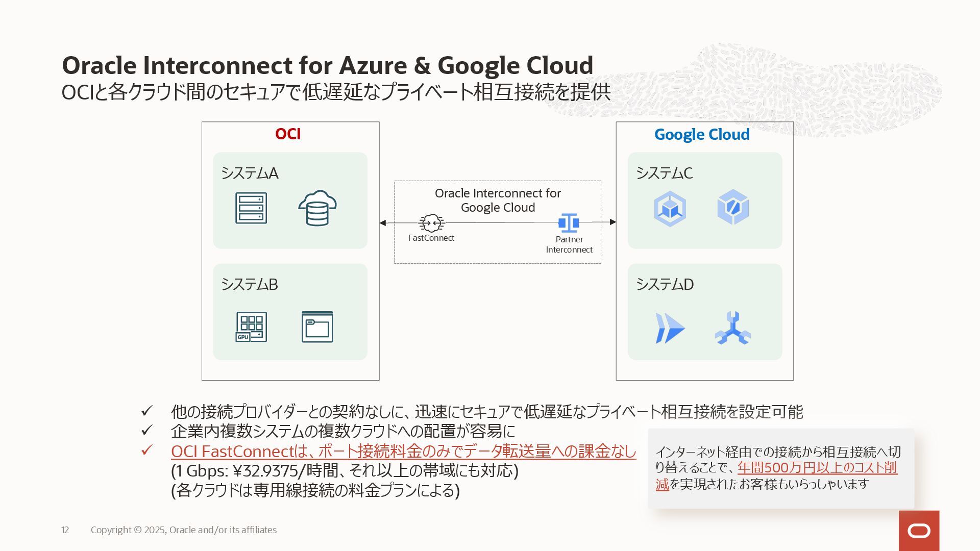Click the red Oracle logo at bottom right
980x551 pixels.
pyautogui.click(x=919, y=531)
